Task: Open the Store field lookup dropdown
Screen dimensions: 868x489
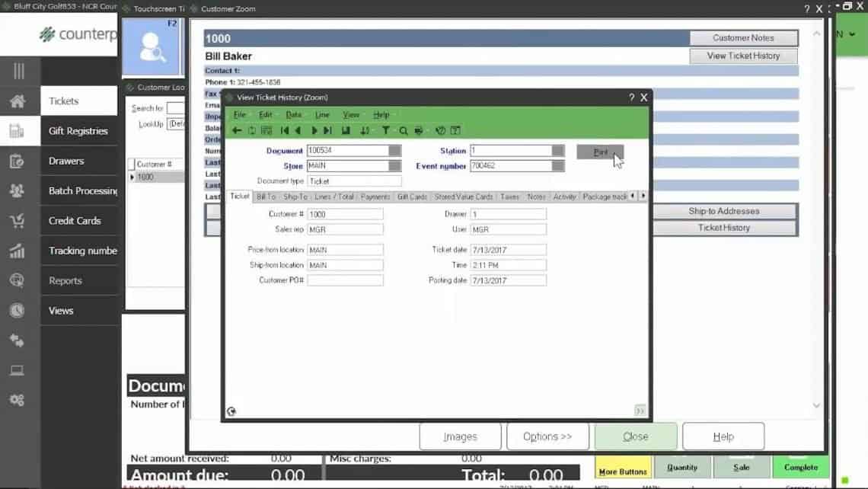Action: pyautogui.click(x=394, y=165)
